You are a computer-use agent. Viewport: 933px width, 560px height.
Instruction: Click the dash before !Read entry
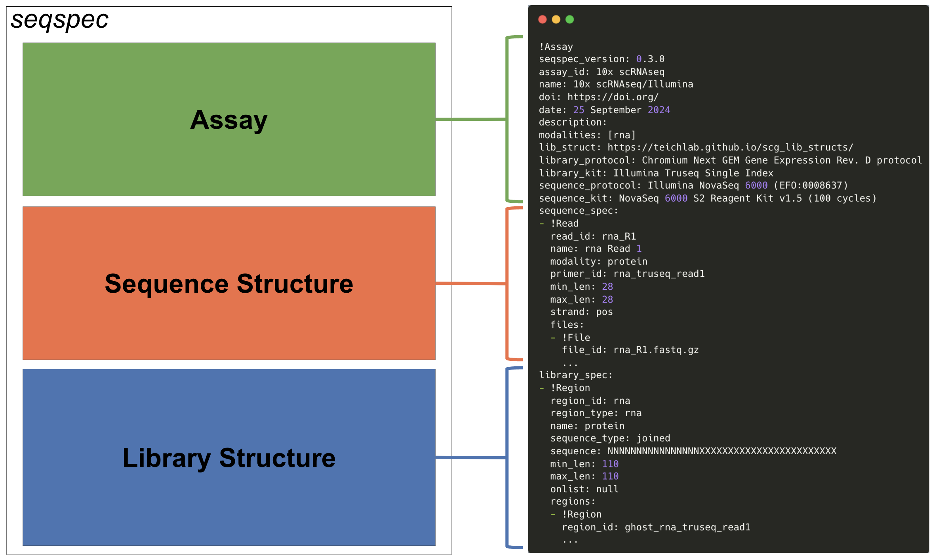click(542, 224)
